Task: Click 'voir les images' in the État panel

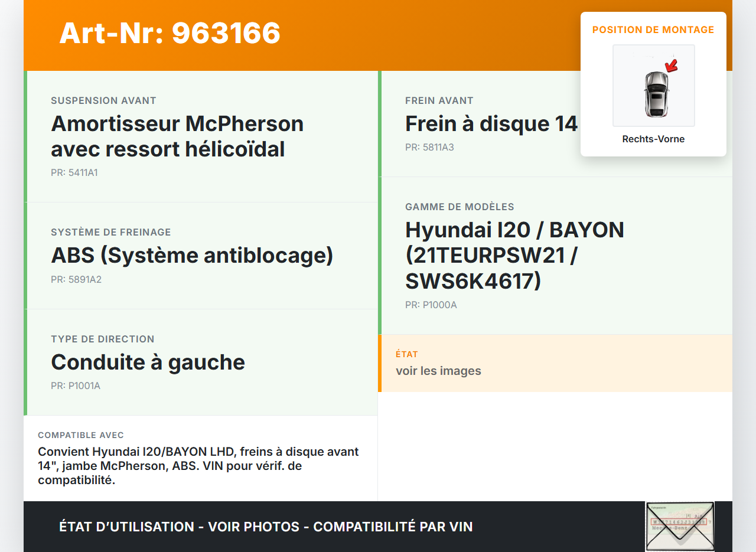Action: [x=438, y=371]
